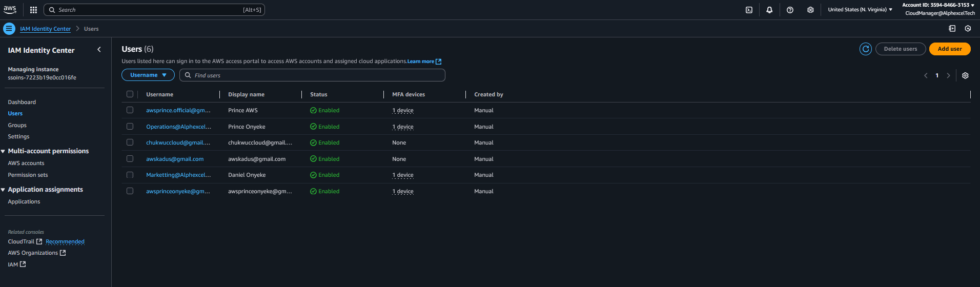Click the 1 device for Prince Onyeke
Image resolution: width=980 pixels, height=287 pixels.
click(403, 127)
